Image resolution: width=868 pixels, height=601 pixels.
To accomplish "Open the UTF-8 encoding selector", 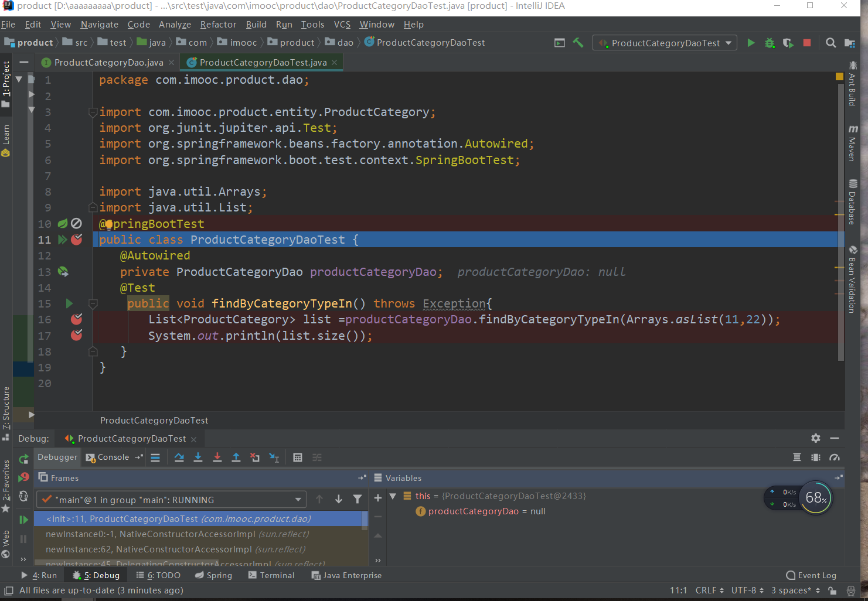I will (747, 590).
